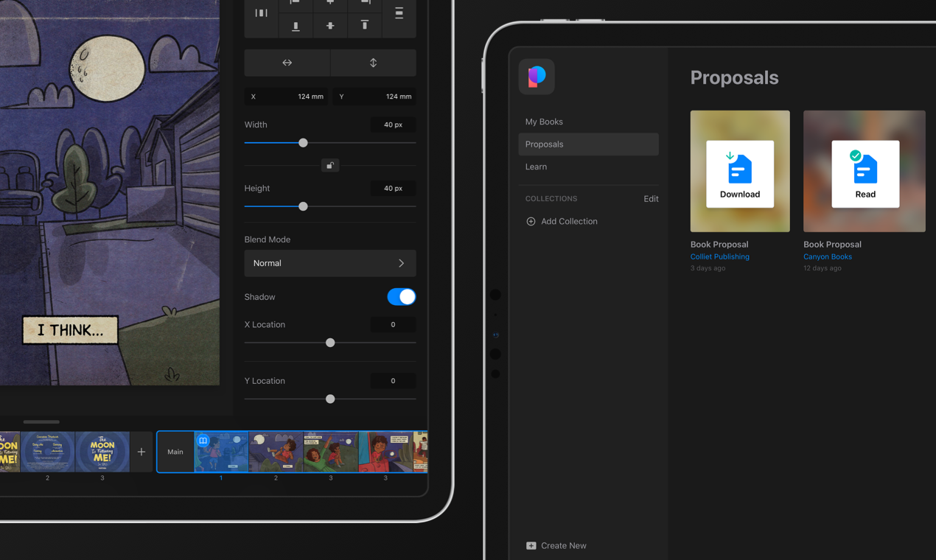This screenshot has width=936, height=560.
Task: Click the timeline panel grabber handle
Action: tap(41, 422)
